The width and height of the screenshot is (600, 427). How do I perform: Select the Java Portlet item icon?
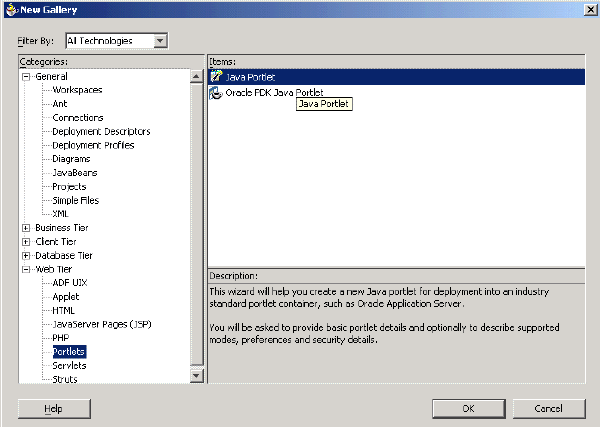tap(216, 77)
